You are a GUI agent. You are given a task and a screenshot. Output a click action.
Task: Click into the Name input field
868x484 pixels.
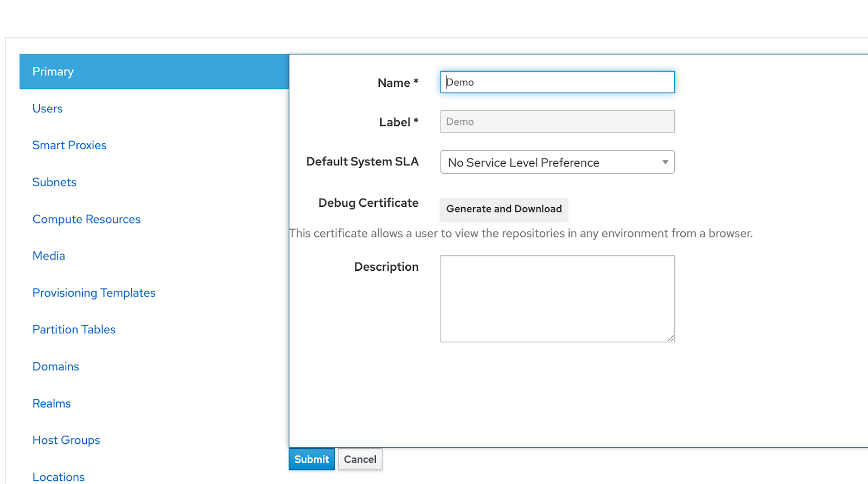(557, 82)
